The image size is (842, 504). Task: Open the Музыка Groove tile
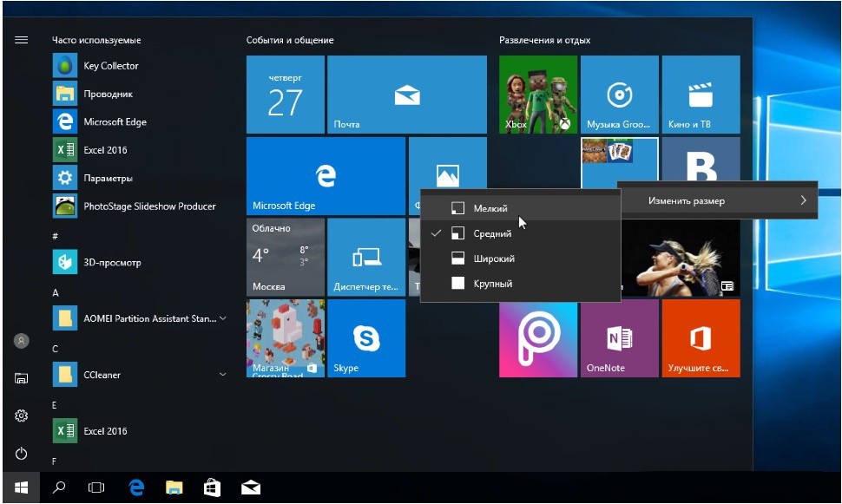click(619, 95)
